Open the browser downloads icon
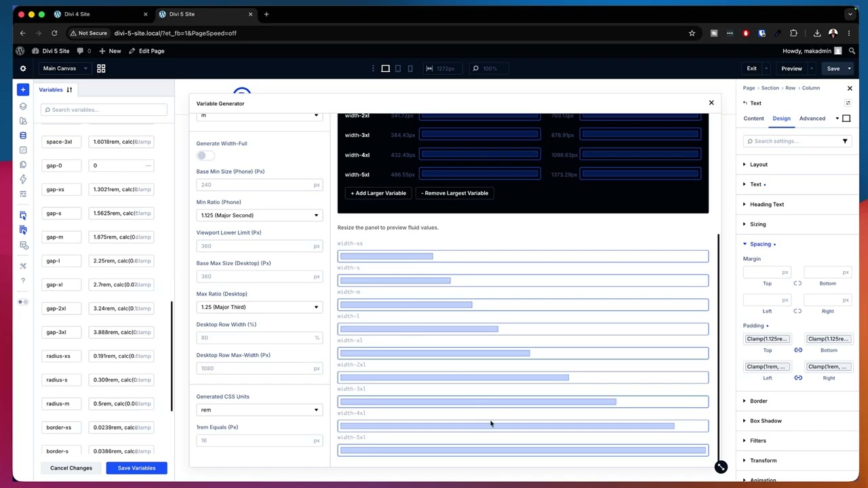This screenshot has height=488, width=868. (x=817, y=33)
